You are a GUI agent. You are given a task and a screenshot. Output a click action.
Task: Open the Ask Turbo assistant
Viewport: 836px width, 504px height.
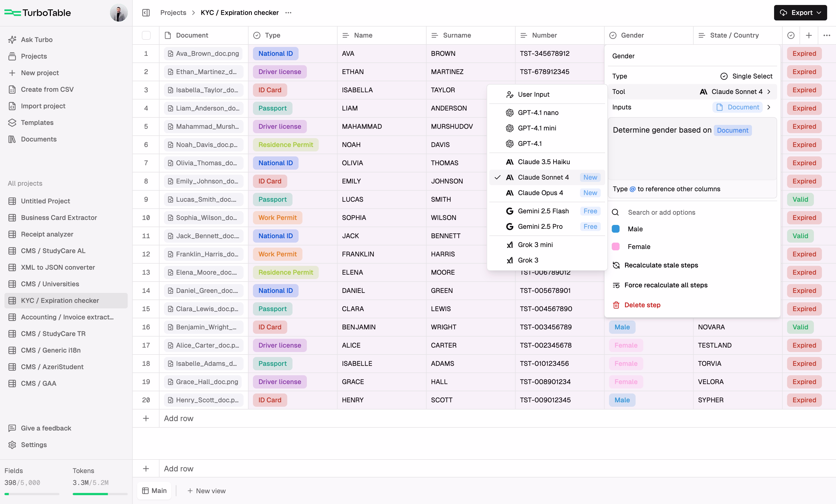pos(36,40)
